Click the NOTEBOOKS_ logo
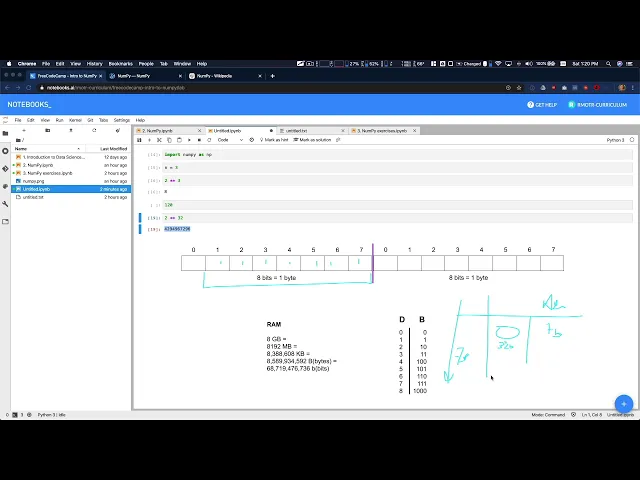This screenshot has height=480, width=640. pos(29,105)
